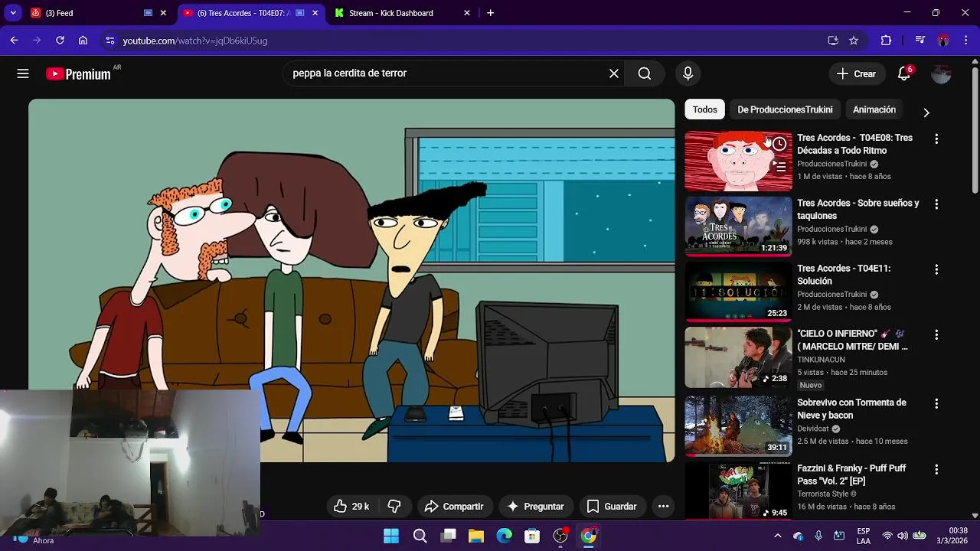This screenshot has height=551, width=980.
Task: Open the Crear upload menu
Action: pos(856,73)
